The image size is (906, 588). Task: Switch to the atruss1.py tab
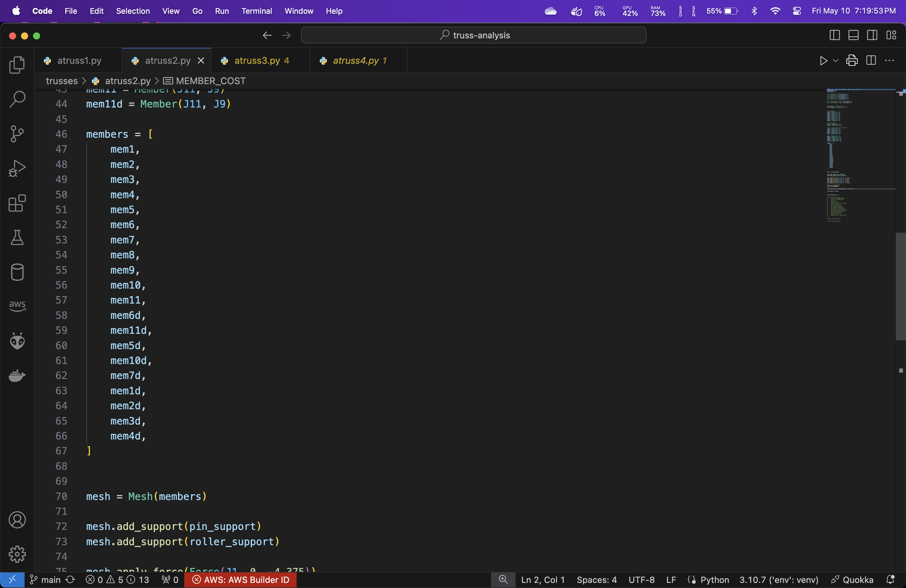[x=78, y=61]
